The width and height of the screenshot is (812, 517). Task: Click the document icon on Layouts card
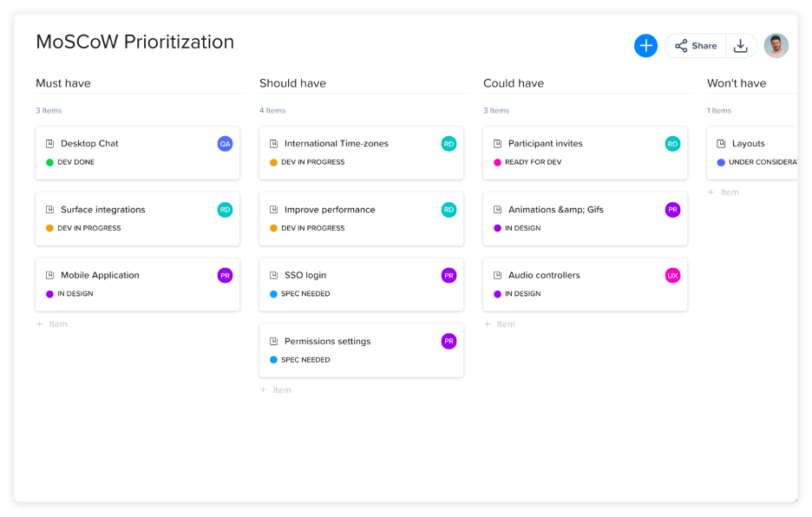point(721,144)
